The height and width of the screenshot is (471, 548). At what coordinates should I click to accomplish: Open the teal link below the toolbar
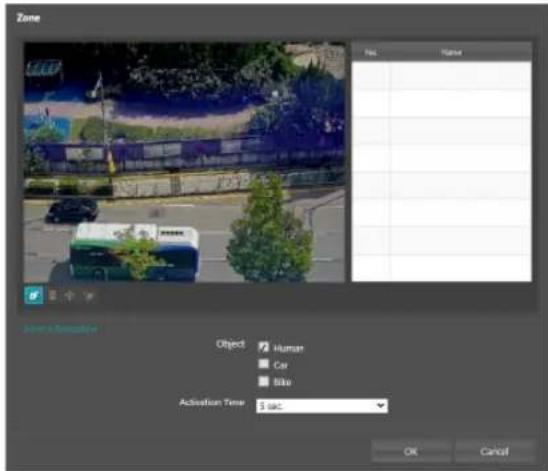coord(61,329)
